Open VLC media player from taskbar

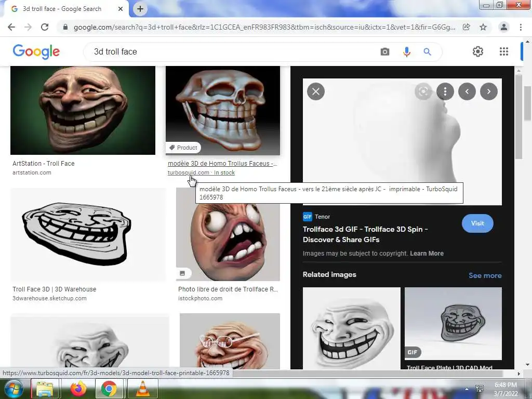click(x=142, y=389)
